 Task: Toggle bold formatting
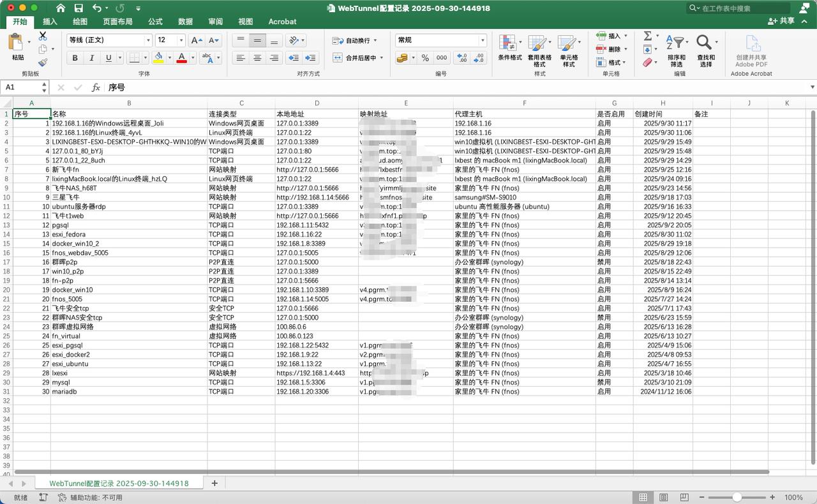(75, 58)
